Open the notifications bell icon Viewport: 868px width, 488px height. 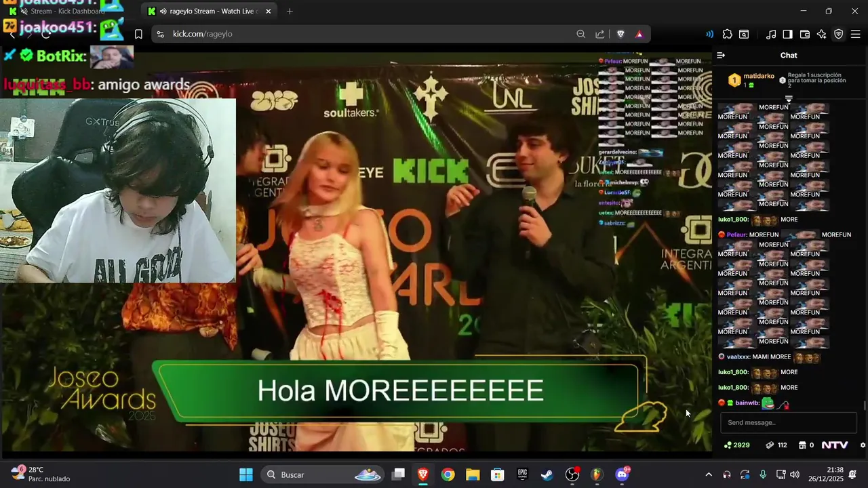(x=853, y=474)
